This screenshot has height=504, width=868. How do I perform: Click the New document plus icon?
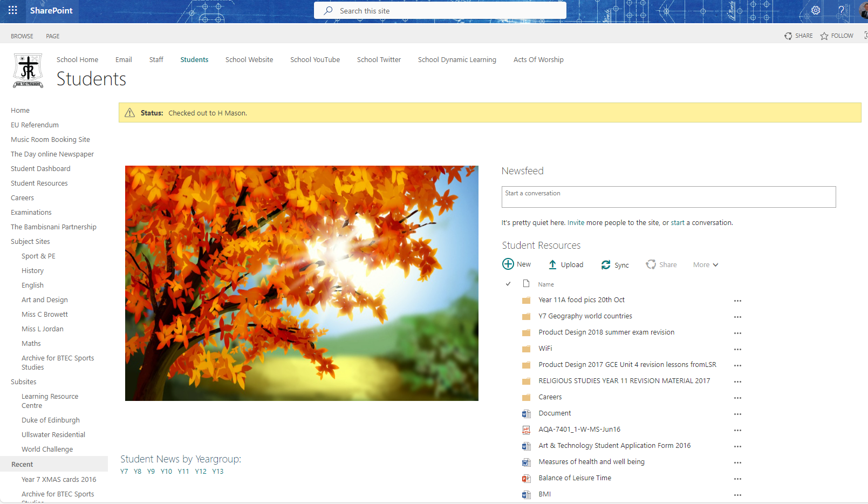click(x=508, y=264)
